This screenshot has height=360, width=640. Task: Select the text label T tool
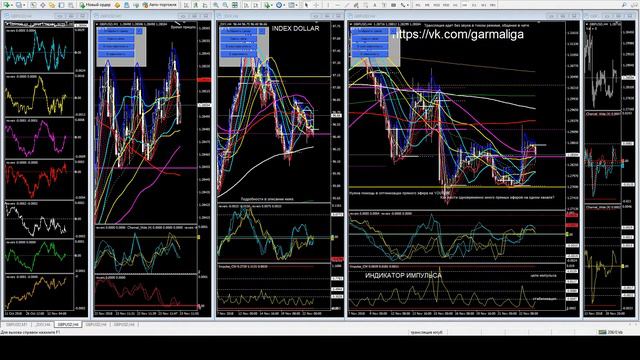coord(384,4)
